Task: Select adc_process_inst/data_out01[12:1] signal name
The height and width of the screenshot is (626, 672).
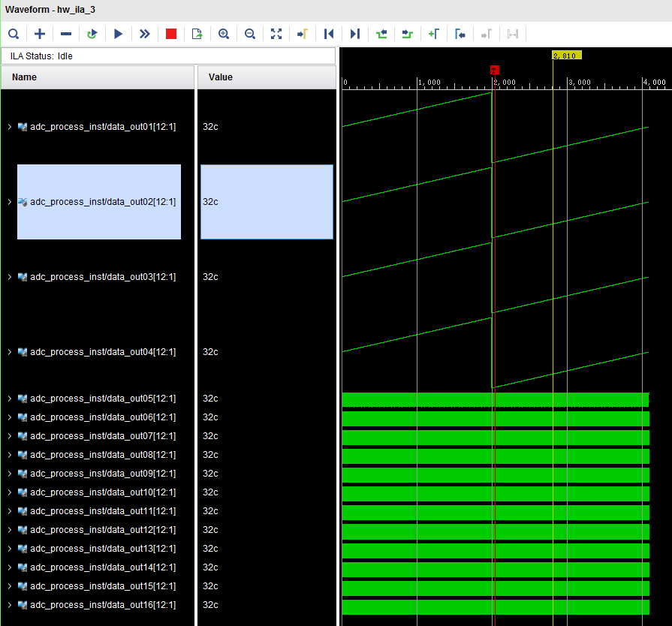Action: point(103,127)
